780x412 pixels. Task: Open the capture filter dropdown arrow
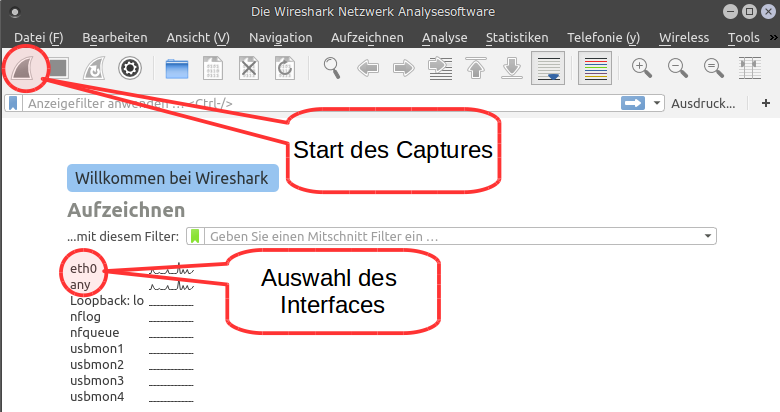pyautogui.click(x=709, y=236)
